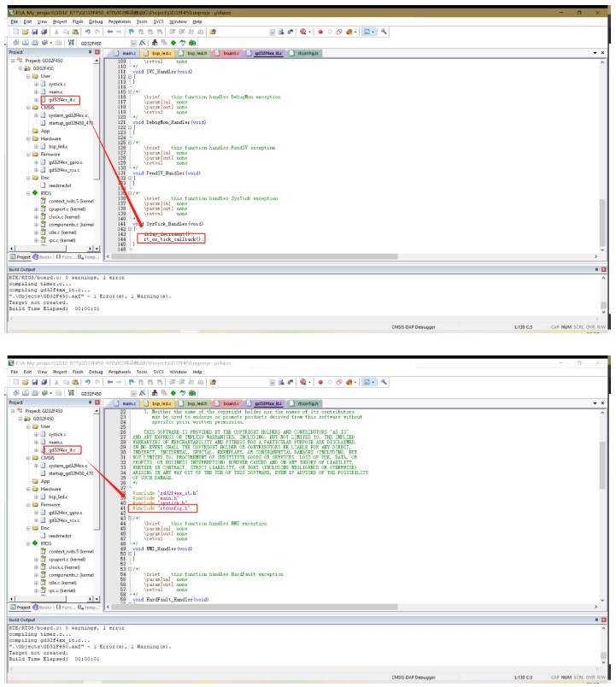Image resolution: width=616 pixels, height=687 pixels.
Task: Collapse Firmware folder in license-text window tree
Action: (28, 505)
